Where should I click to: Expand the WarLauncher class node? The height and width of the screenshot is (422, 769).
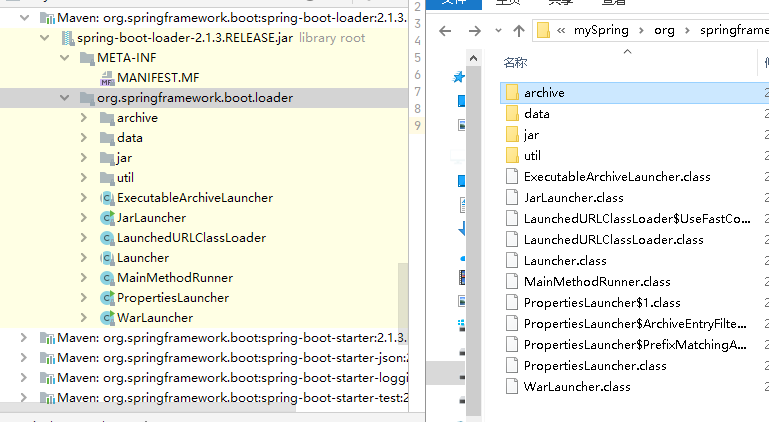coord(83,317)
